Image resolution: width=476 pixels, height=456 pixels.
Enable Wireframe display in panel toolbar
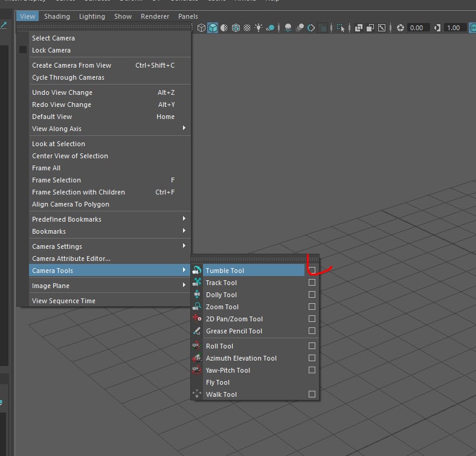[x=201, y=28]
